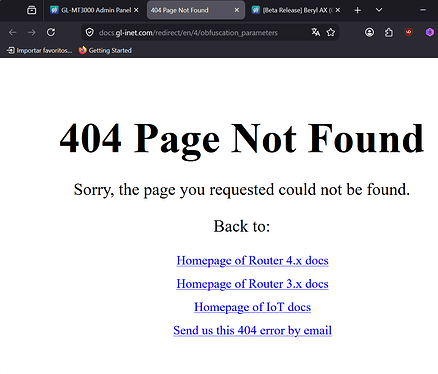Go back to previous page

point(13,32)
